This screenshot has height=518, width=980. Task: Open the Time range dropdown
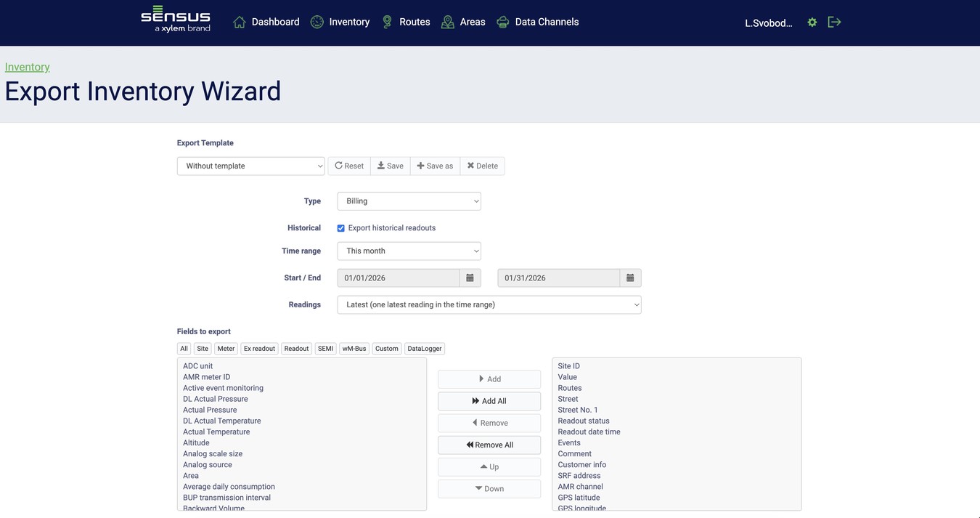pyautogui.click(x=409, y=251)
